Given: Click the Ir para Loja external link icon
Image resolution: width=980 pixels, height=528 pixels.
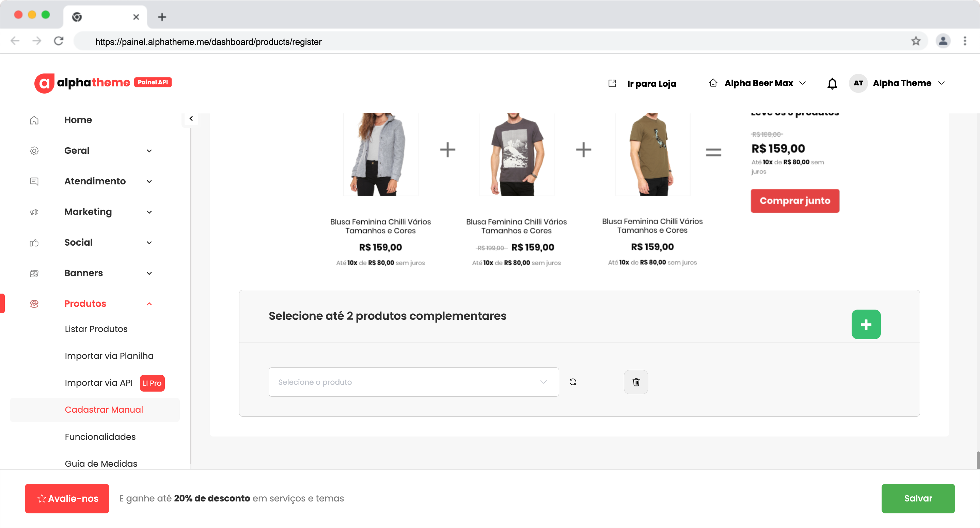Looking at the screenshot, I should point(612,83).
